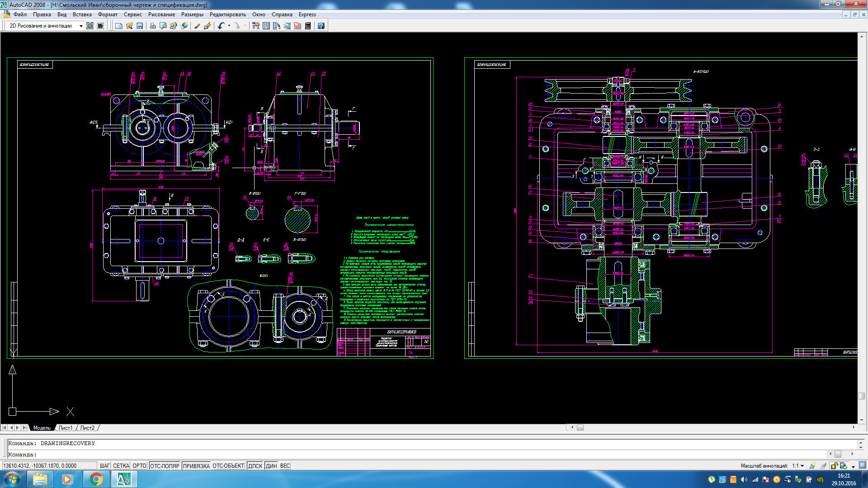868x488 pixels.
Task: Toggle ОТС-ОБЪЕКТ object snap tracking
Action: click(228, 466)
